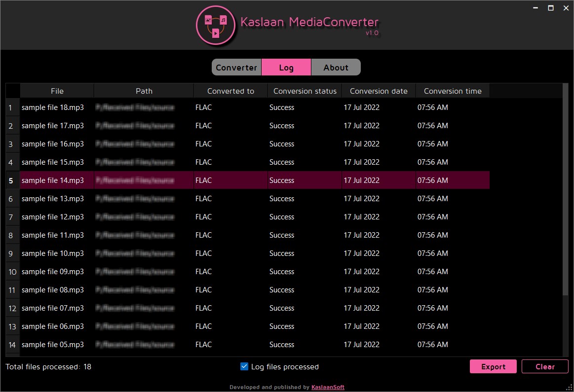
Task: Open the About tab
Action: coord(336,67)
